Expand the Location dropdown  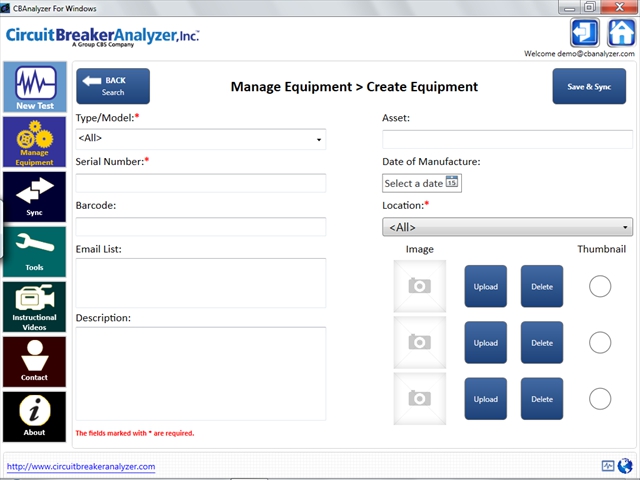pyautogui.click(x=507, y=227)
